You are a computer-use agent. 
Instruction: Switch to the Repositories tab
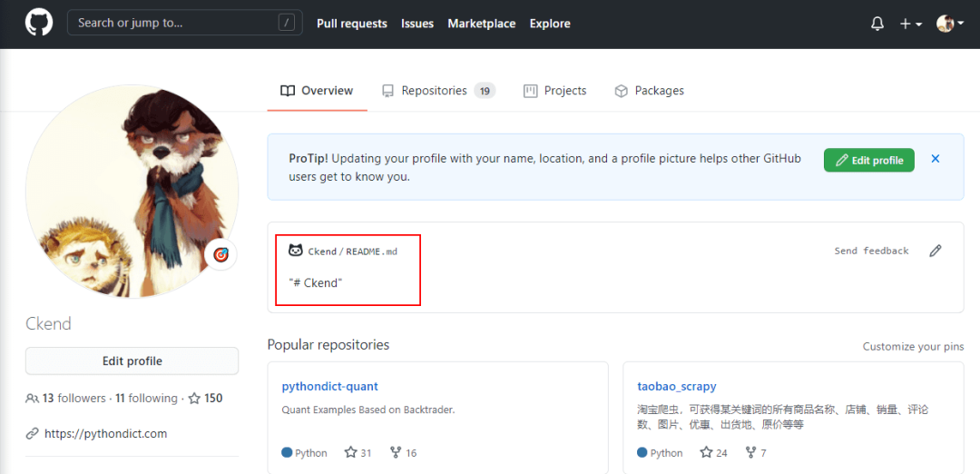(x=439, y=91)
